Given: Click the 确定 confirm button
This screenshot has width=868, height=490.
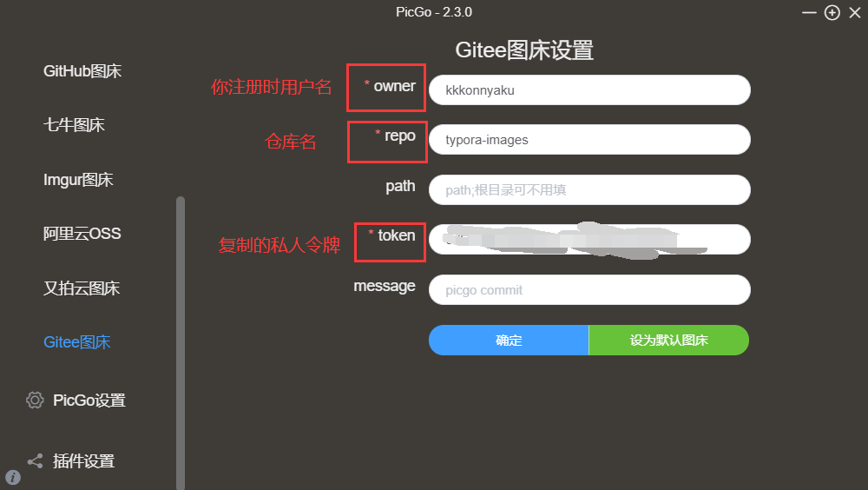Looking at the screenshot, I should click(509, 340).
